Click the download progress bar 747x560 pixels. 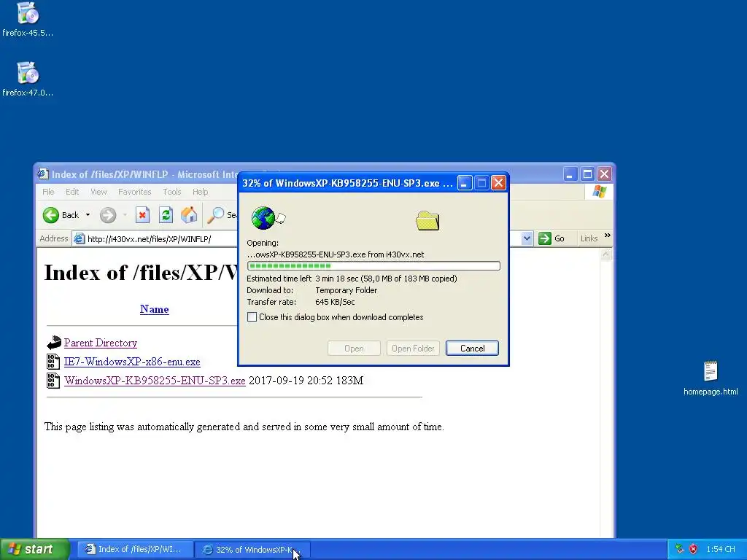click(x=373, y=265)
